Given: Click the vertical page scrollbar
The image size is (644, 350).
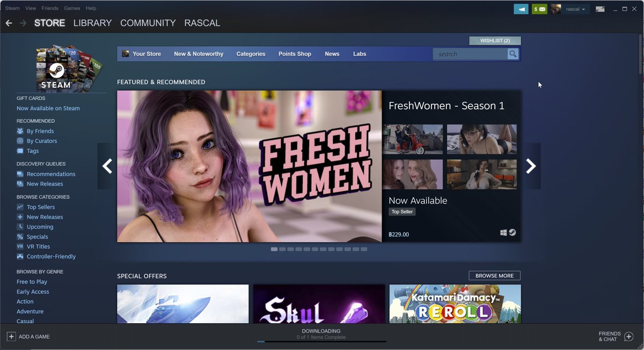Looking at the screenshot, I should 640,54.
